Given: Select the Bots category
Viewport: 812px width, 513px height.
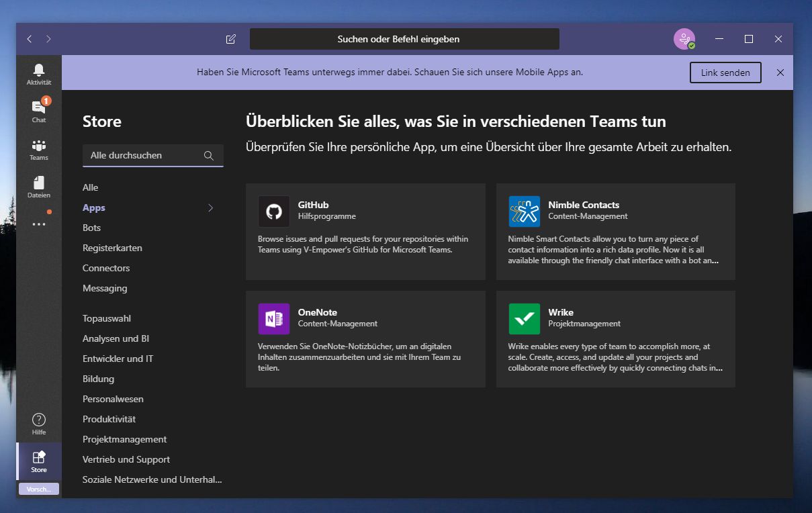Looking at the screenshot, I should click(x=91, y=228).
